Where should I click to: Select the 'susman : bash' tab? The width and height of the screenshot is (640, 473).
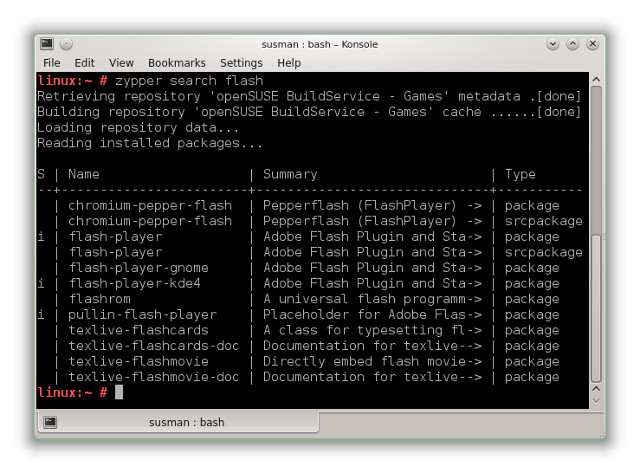click(179, 422)
